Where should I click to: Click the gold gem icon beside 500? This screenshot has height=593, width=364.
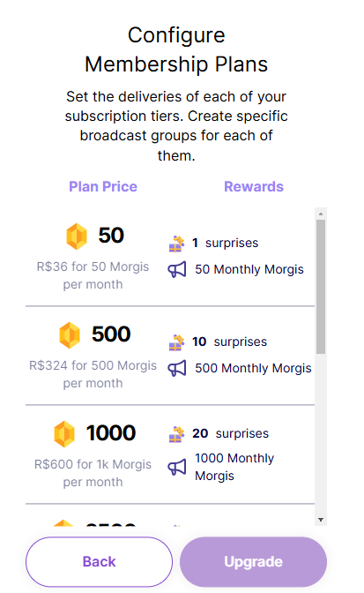point(70,334)
